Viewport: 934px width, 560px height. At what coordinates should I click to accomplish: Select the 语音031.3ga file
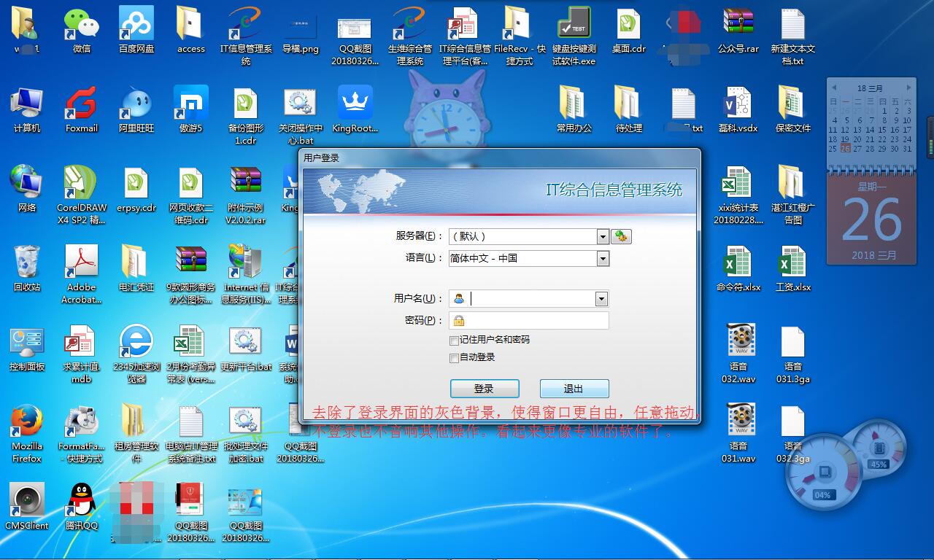click(793, 354)
